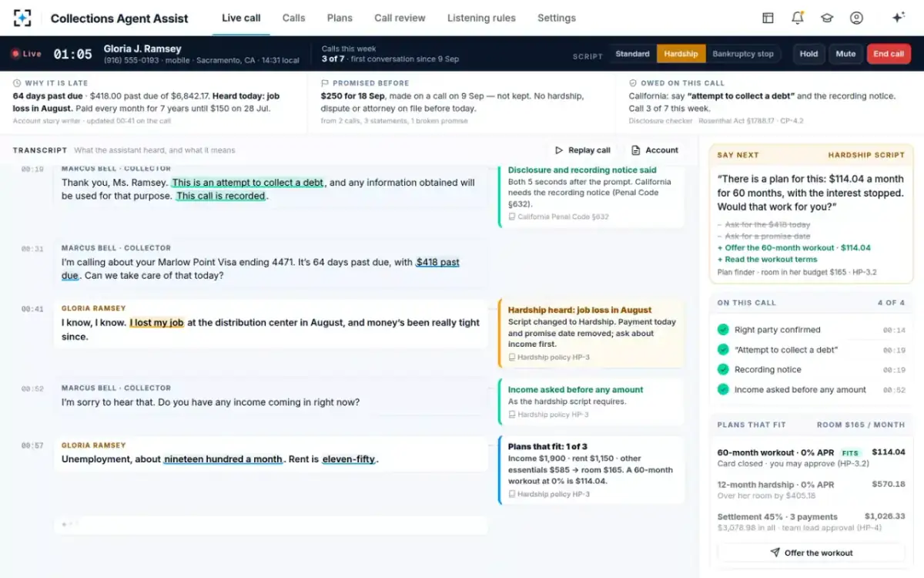
Task: Click underlined "eleven-fifty" in transcript
Action: [x=349, y=459]
